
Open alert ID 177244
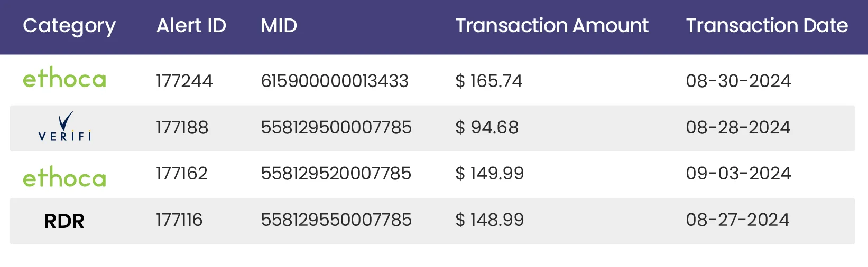(184, 81)
